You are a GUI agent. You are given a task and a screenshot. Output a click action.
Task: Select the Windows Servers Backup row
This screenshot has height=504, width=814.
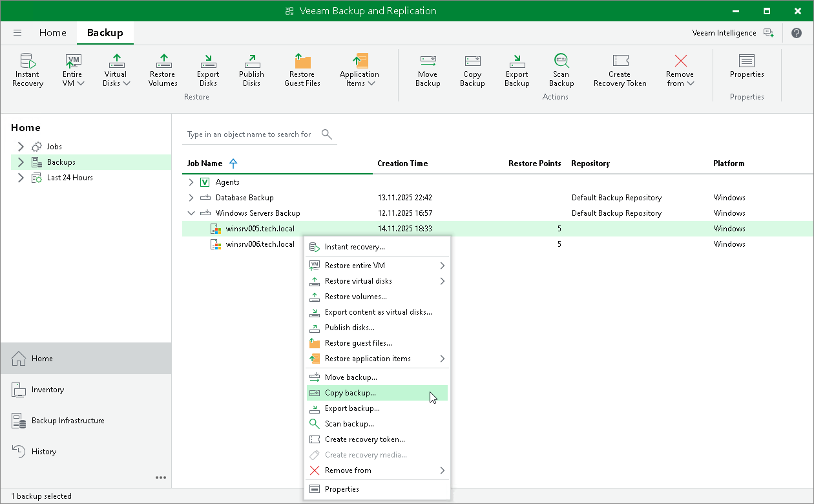tap(497, 213)
